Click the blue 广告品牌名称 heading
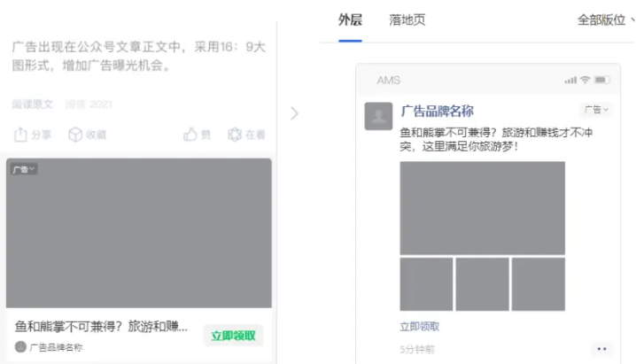The width and height of the screenshot is (636, 364). tap(437, 111)
